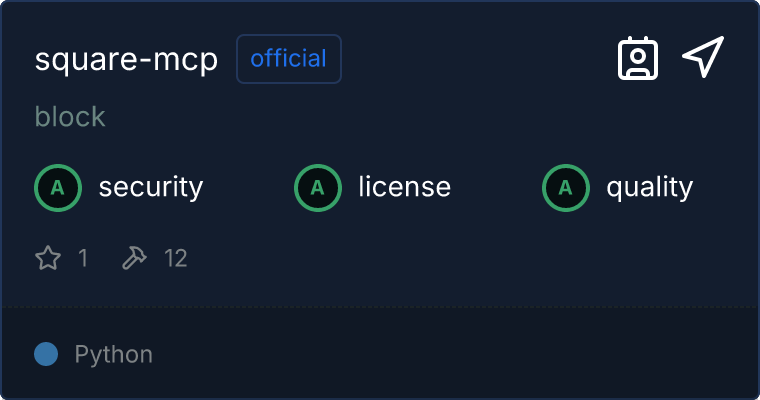Click the license grade A badge
The width and height of the screenshot is (760, 400).
point(318,187)
